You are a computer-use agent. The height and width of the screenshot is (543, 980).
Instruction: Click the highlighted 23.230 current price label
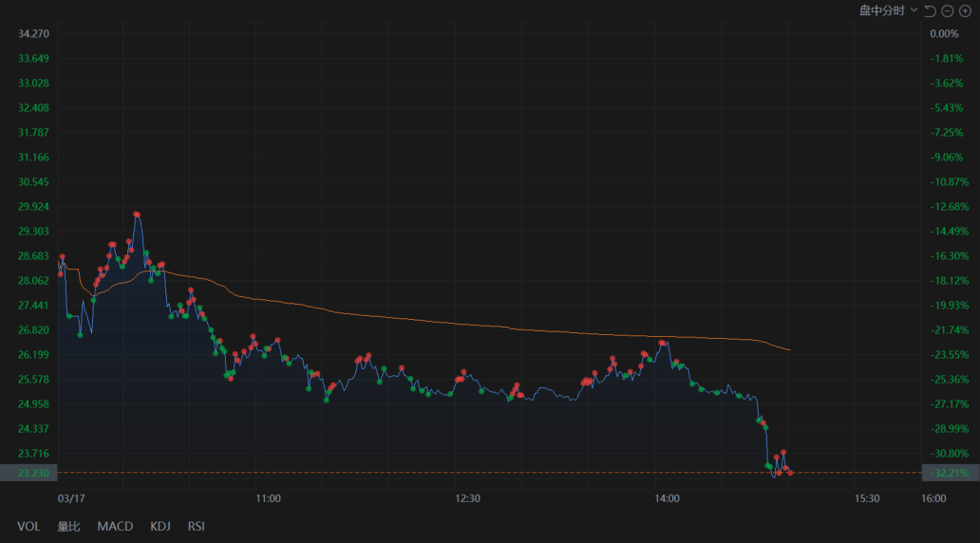pos(31,473)
